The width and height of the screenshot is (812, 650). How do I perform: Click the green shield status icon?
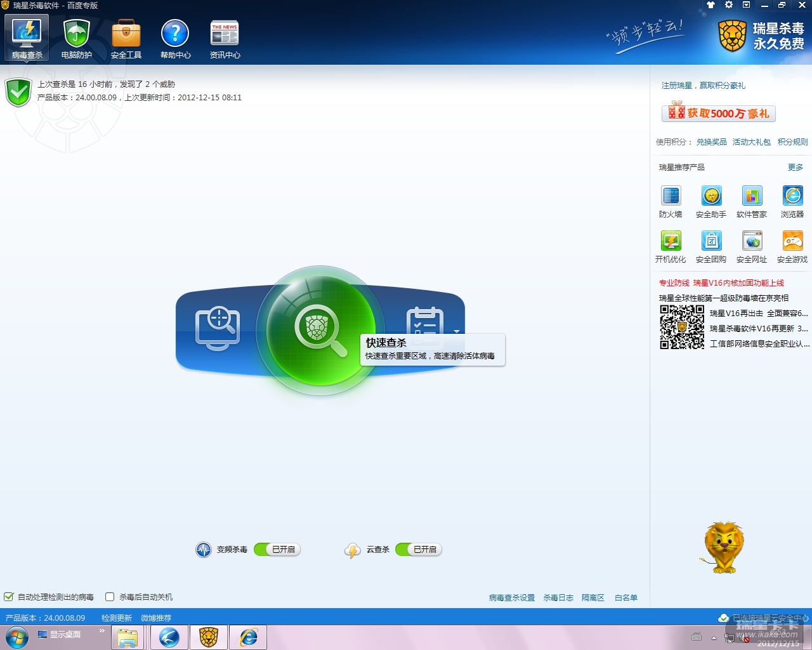18,92
